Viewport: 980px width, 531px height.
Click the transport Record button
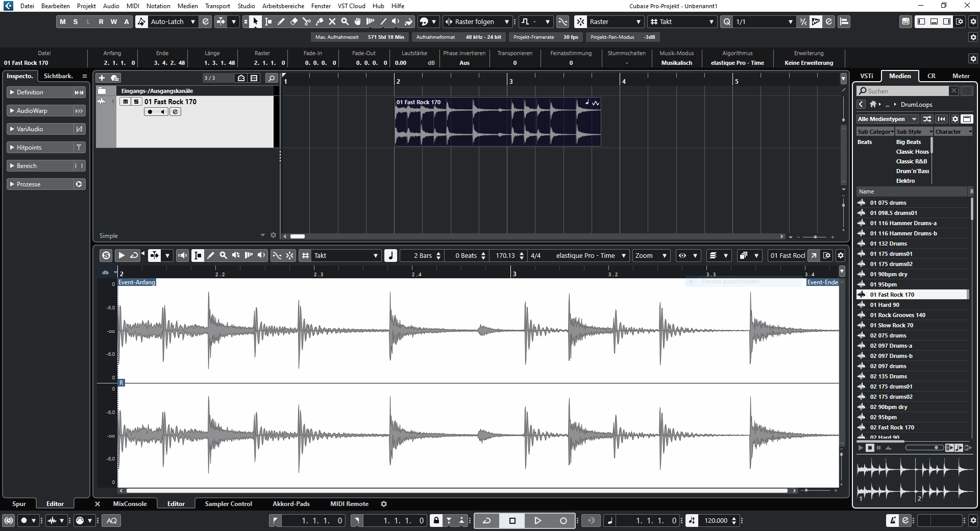[x=563, y=520]
